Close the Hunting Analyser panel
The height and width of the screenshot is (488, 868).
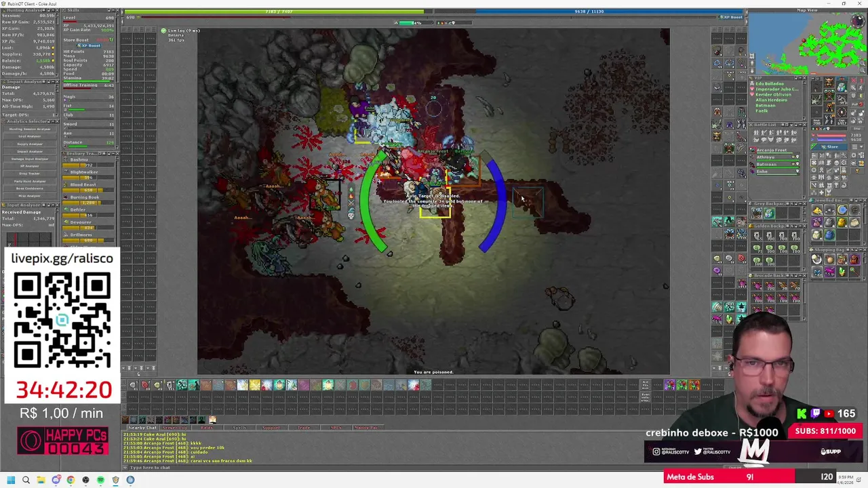[57, 11]
